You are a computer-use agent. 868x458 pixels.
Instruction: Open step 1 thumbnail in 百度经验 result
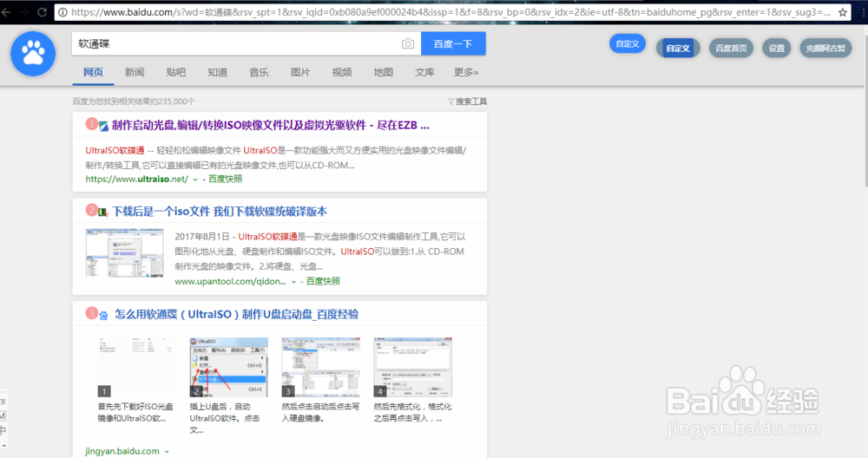point(137,367)
